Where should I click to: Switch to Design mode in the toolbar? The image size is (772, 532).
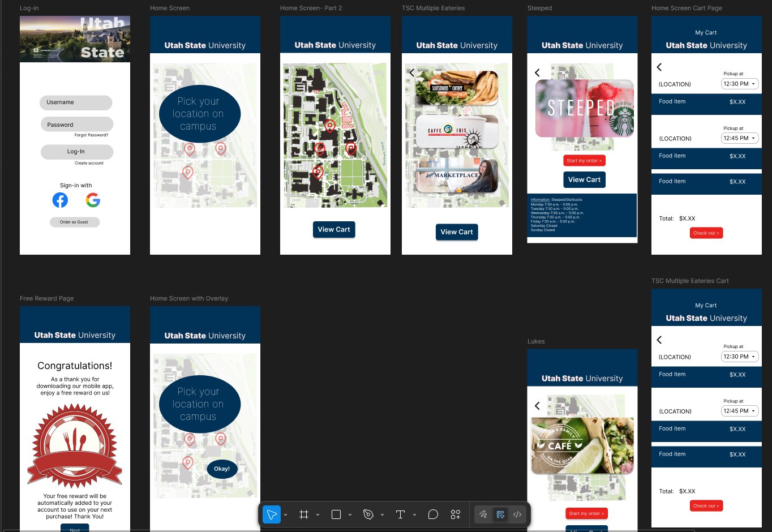(x=500, y=514)
